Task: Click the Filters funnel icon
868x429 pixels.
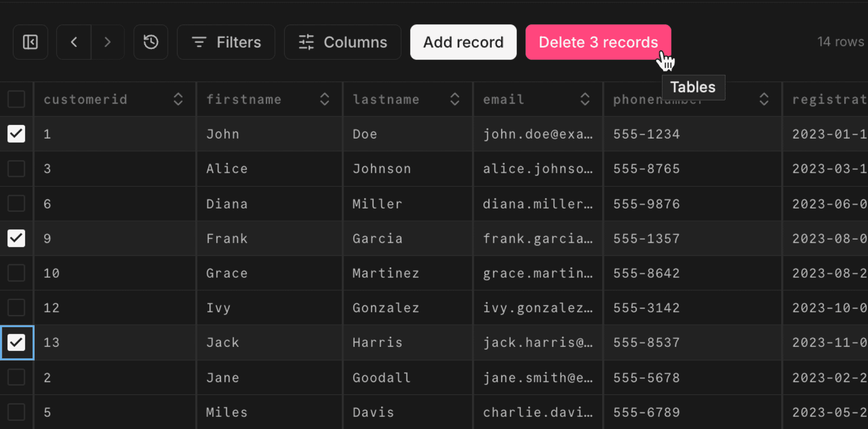Action: click(x=199, y=42)
